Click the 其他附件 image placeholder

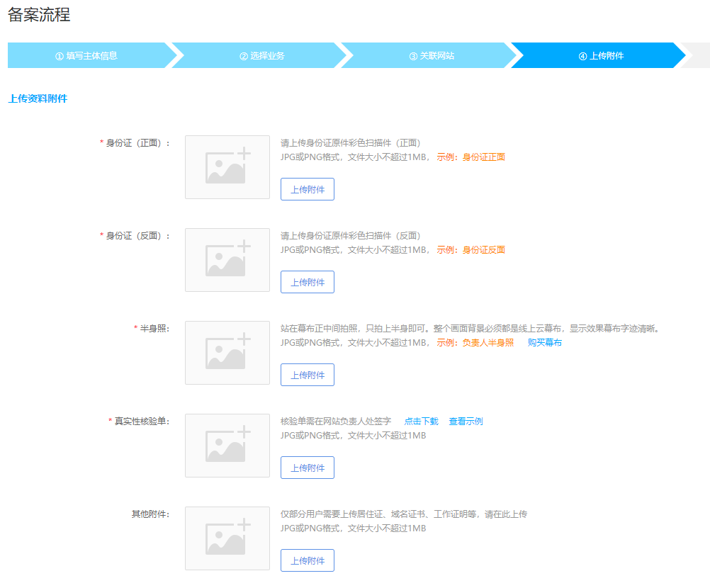(x=227, y=538)
